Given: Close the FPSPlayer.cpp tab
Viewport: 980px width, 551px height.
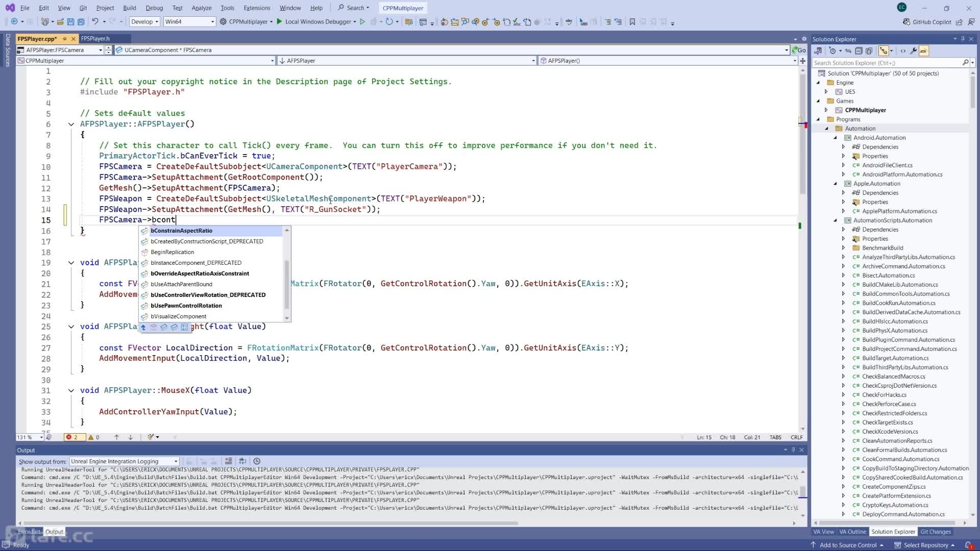Looking at the screenshot, I should pos(73,39).
